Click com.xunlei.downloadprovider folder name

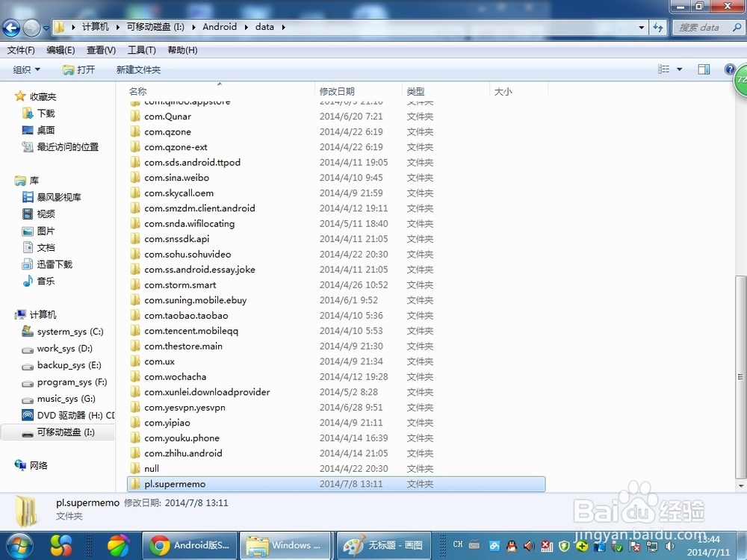[x=207, y=392]
